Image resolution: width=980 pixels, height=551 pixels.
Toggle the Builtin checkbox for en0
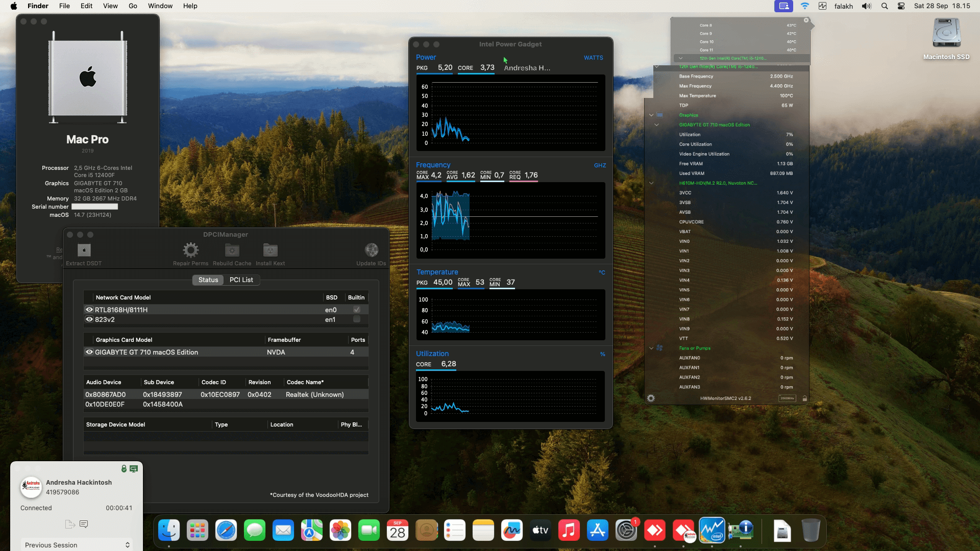(x=356, y=309)
